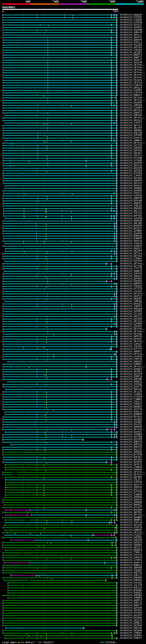Click UniRef100_Q25306 label
Screen dimensions: 146x644
131,608
